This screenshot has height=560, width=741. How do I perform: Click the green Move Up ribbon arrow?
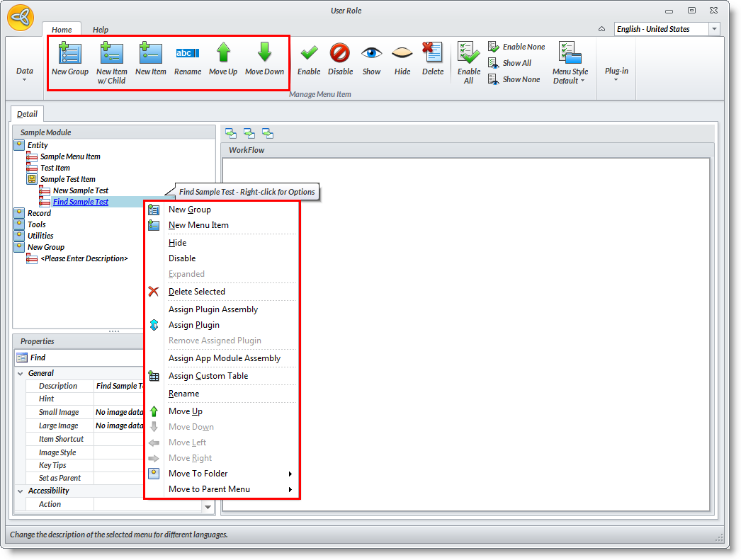223,54
